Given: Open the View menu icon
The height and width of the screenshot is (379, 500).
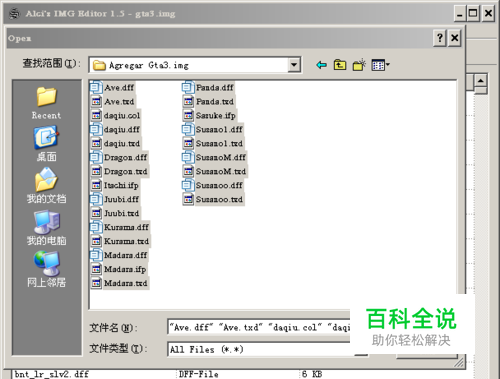Looking at the screenshot, I should 380,65.
